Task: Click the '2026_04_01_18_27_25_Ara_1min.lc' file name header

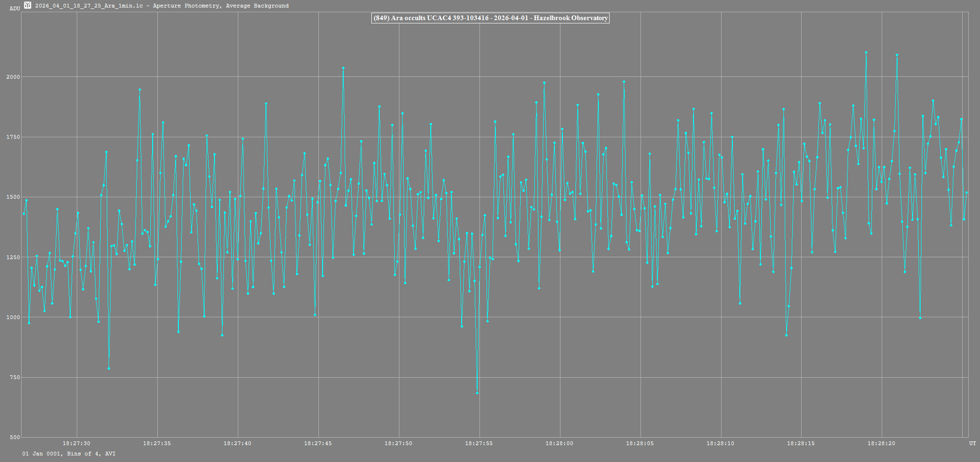Action: [89, 6]
